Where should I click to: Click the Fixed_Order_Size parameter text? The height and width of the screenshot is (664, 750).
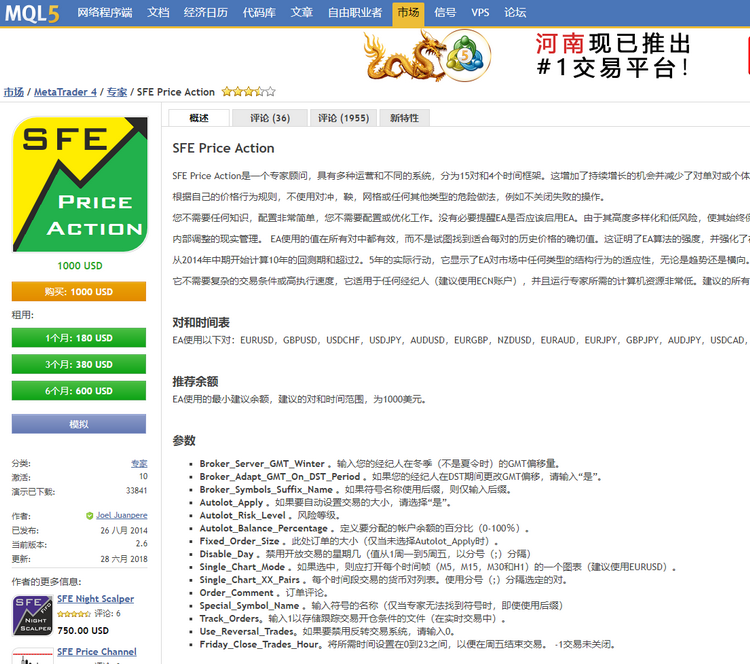pyautogui.click(x=239, y=541)
